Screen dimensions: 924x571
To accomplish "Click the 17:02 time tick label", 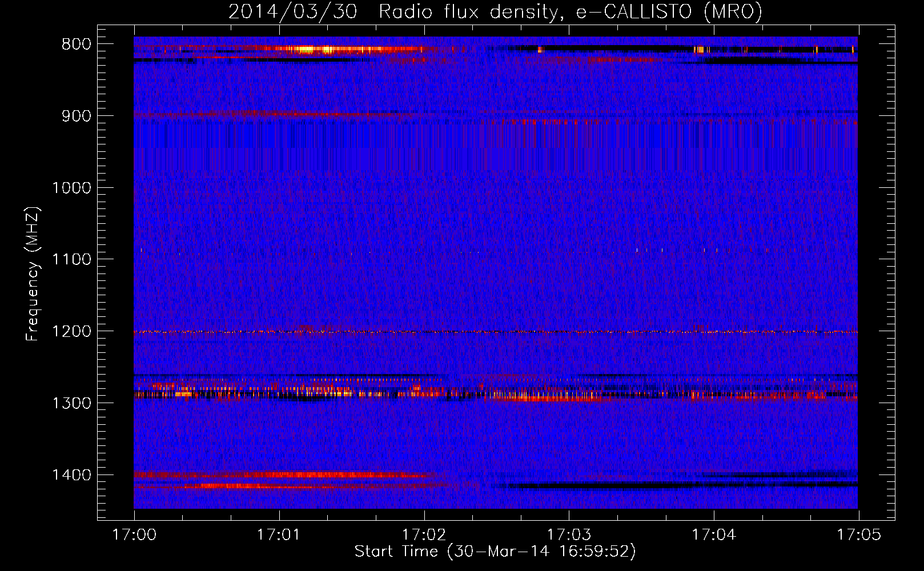I will tap(424, 535).
